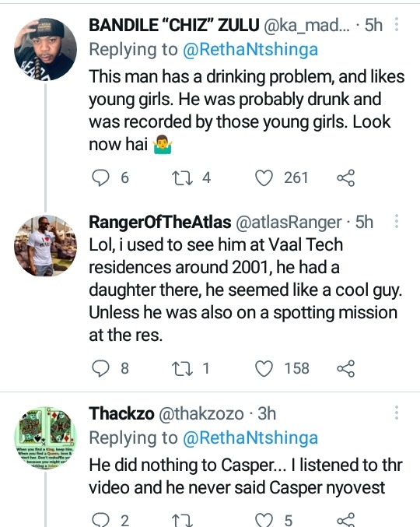This screenshot has height=527, width=420.
Task: Open @RethaNtshinga link in Bandile's reply
Action: click(x=250, y=50)
